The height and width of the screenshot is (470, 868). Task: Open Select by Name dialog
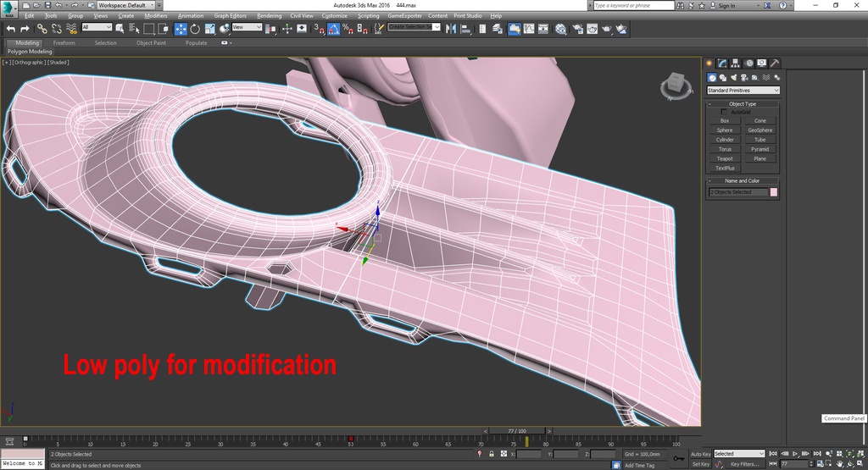click(134, 29)
